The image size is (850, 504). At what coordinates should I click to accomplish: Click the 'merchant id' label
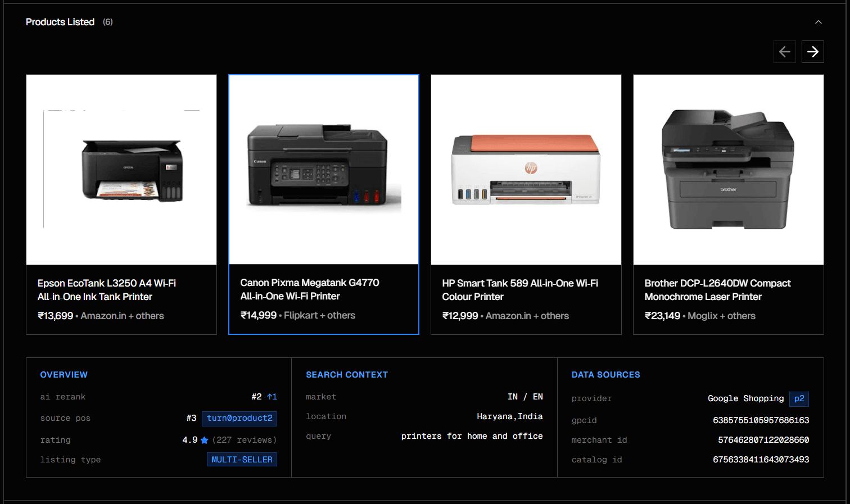pos(599,440)
